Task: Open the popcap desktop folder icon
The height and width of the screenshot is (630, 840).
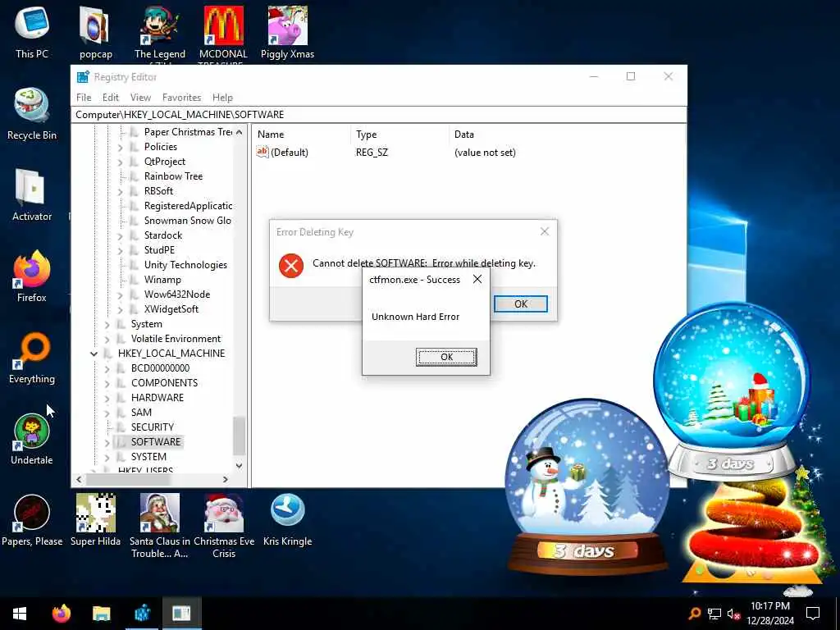Action: [x=95, y=32]
